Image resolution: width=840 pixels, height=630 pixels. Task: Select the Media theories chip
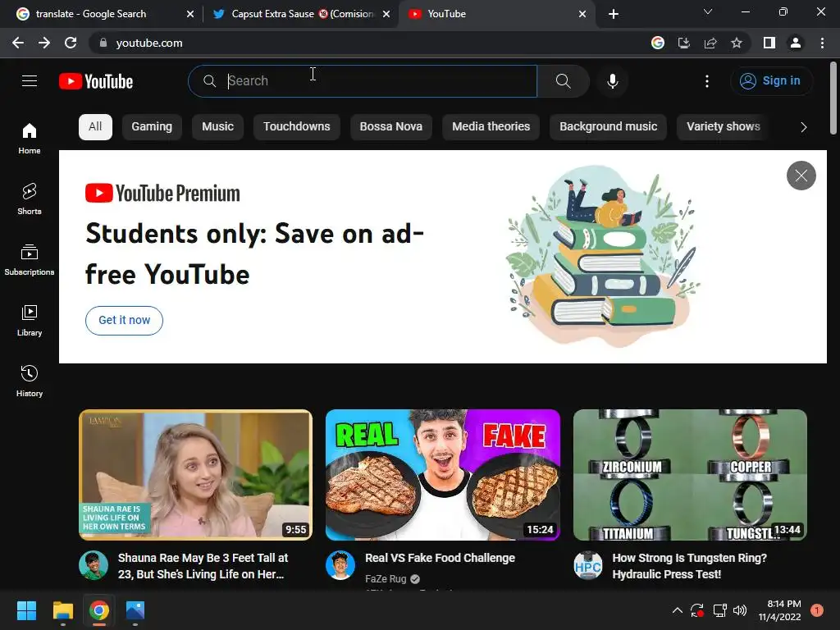491,127
